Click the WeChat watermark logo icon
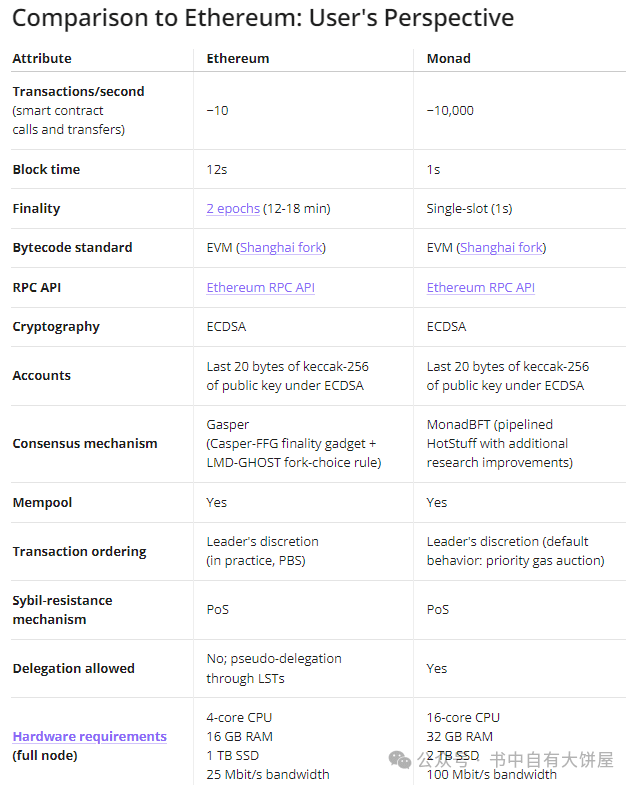634x785 pixels. pos(400,760)
